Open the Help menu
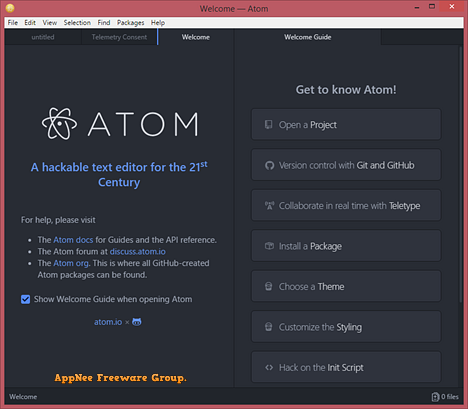Viewport: 468px width, 409px height. pos(158,23)
